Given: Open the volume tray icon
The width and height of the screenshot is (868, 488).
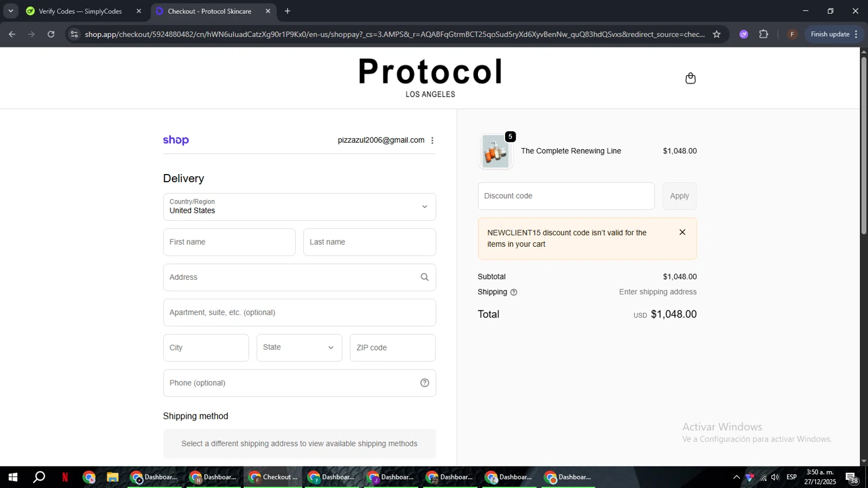Looking at the screenshot, I should pyautogui.click(x=775, y=478).
